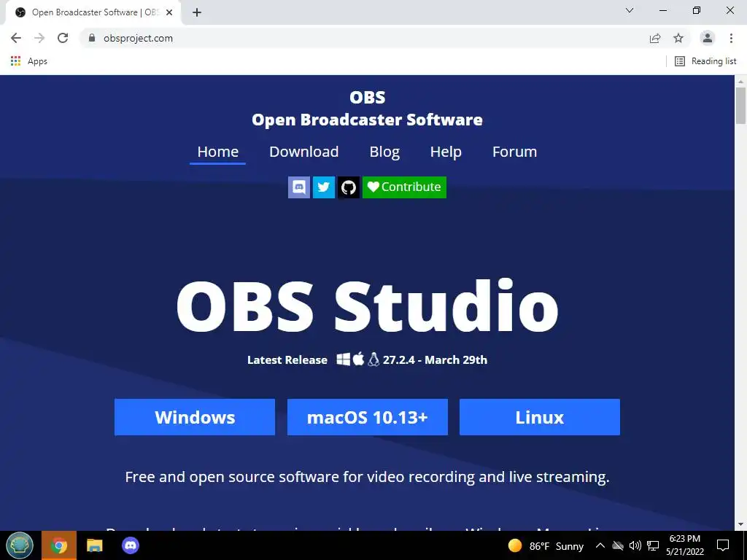Open the Forum nav item
The width and height of the screenshot is (747, 560).
(x=514, y=152)
